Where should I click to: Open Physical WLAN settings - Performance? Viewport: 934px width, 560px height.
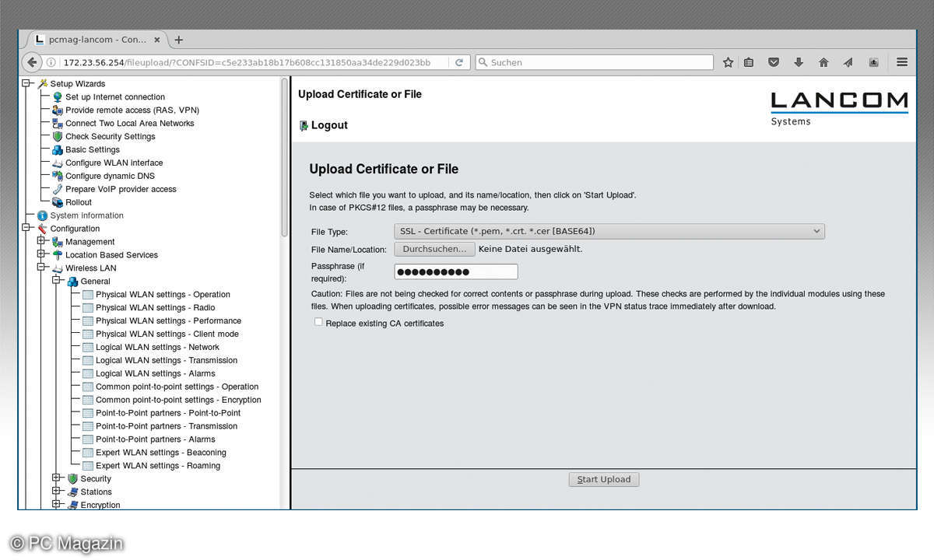[168, 321]
